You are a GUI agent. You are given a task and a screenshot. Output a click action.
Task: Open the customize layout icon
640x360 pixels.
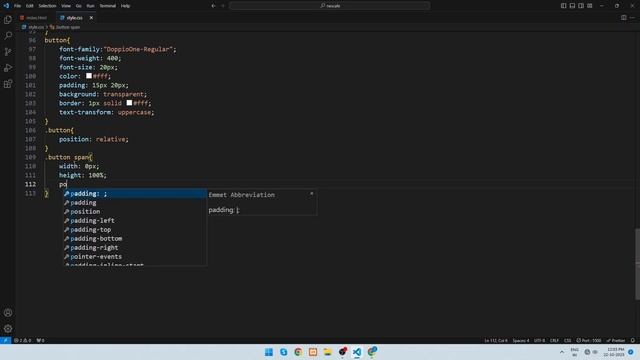tap(590, 6)
